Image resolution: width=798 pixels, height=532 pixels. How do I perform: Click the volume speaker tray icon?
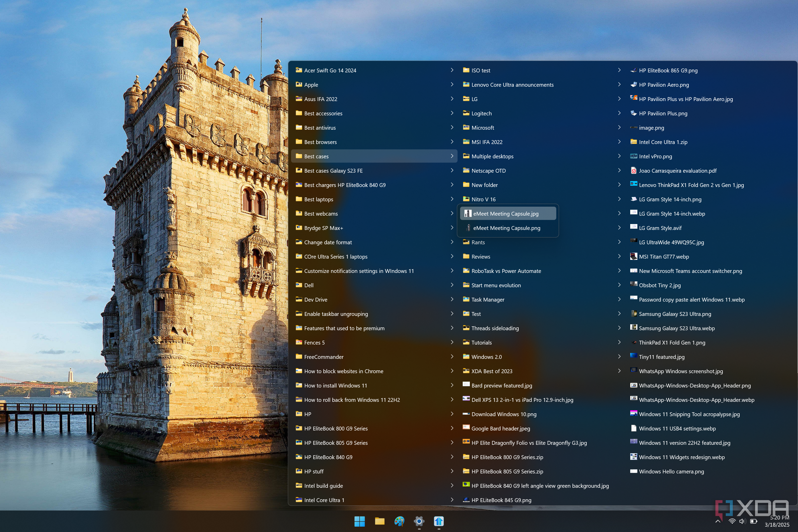(x=742, y=521)
